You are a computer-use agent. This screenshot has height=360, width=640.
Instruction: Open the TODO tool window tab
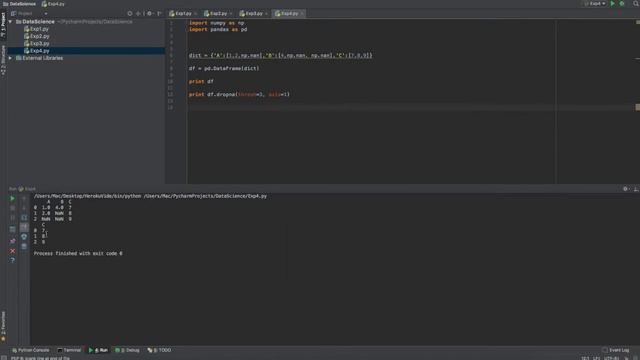(160, 350)
